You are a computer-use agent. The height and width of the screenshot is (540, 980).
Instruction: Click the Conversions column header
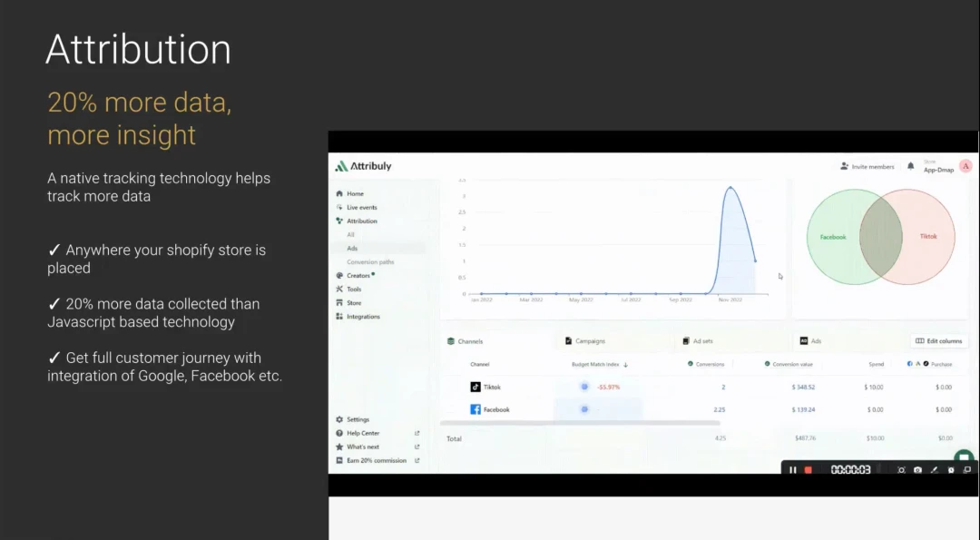pyautogui.click(x=706, y=364)
